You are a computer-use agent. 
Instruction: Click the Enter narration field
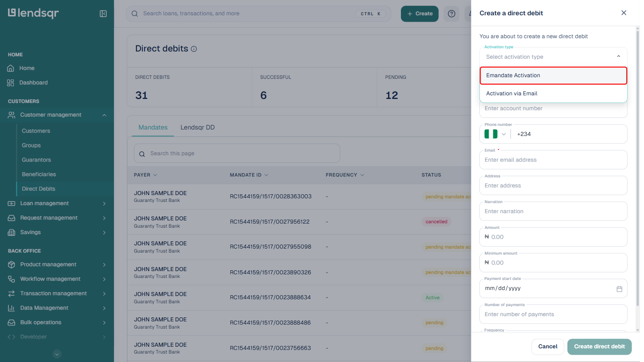pos(553,212)
